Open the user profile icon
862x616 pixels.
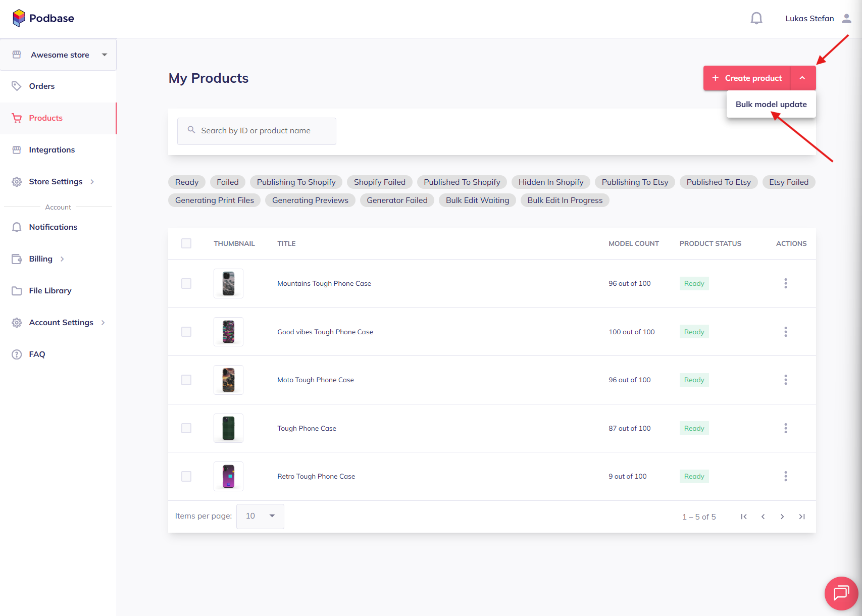[846, 19]
